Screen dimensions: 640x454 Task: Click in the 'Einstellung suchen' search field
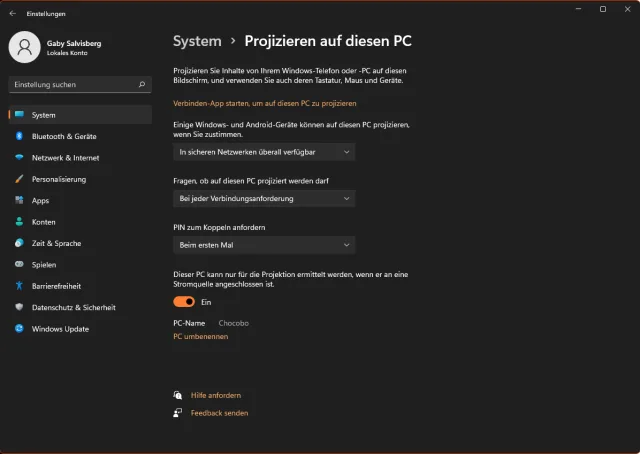(80, 85)
